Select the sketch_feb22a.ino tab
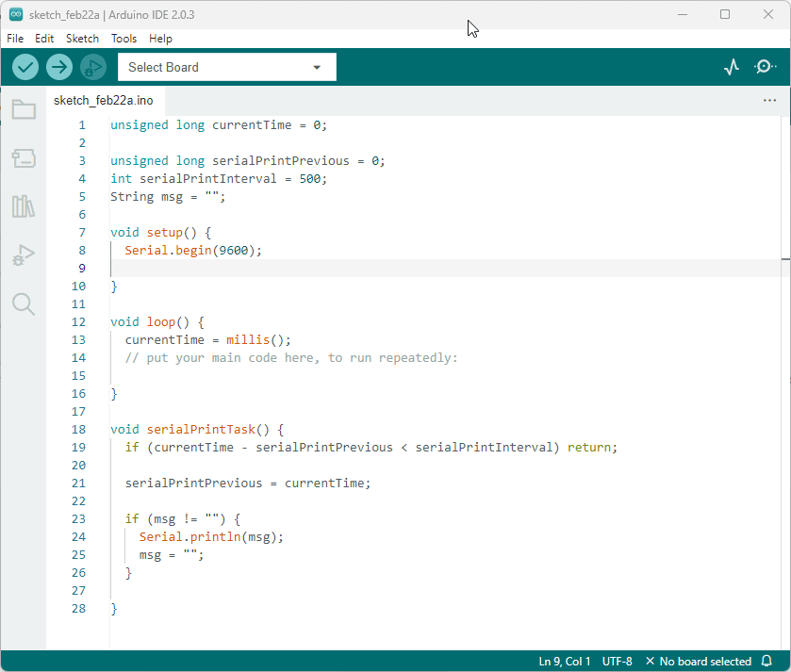Screen dimensions: 791x672 pyautogui.click(x=103, y=101)
